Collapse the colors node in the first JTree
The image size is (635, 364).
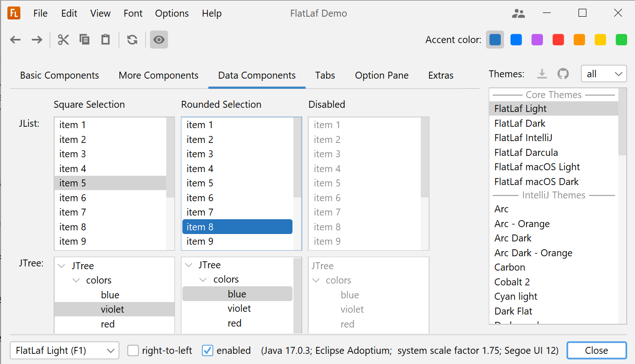76,280
